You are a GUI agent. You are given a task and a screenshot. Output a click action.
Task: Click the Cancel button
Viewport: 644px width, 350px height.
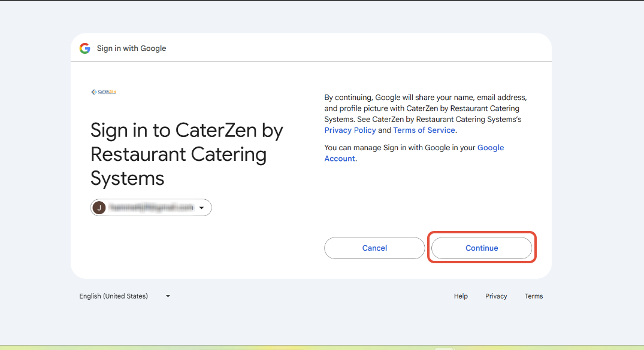(374, 248)
